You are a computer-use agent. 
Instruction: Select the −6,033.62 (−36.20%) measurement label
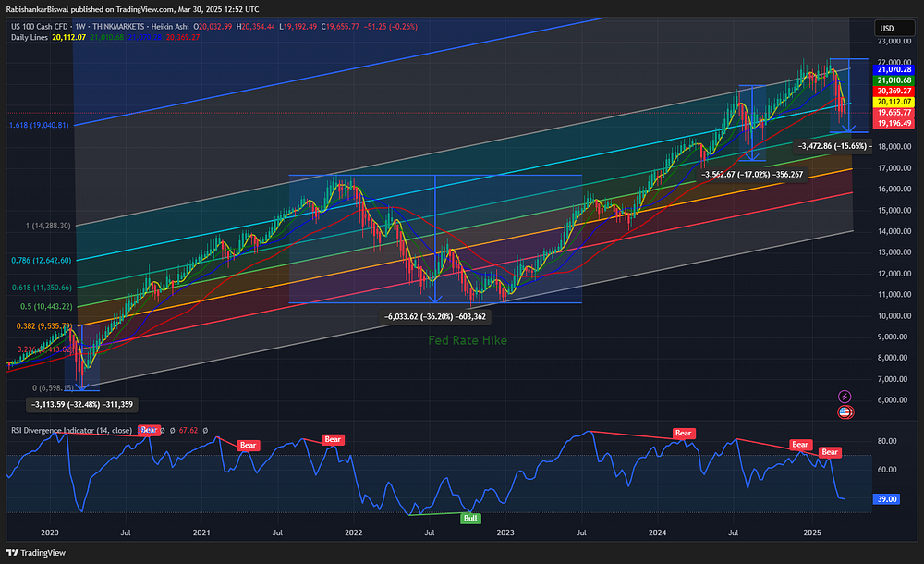(435, 316)
